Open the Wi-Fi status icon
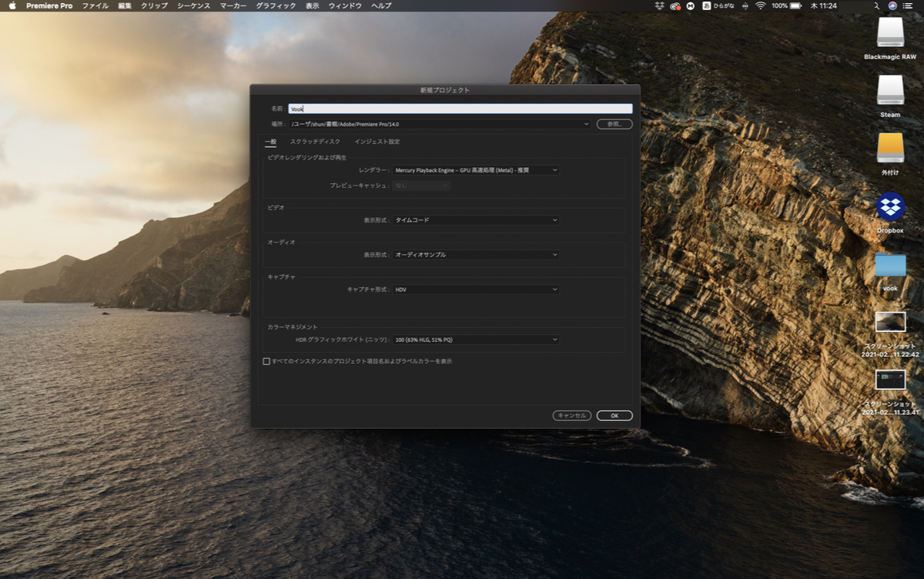924x579 pixels. click(x=760, y=5)
